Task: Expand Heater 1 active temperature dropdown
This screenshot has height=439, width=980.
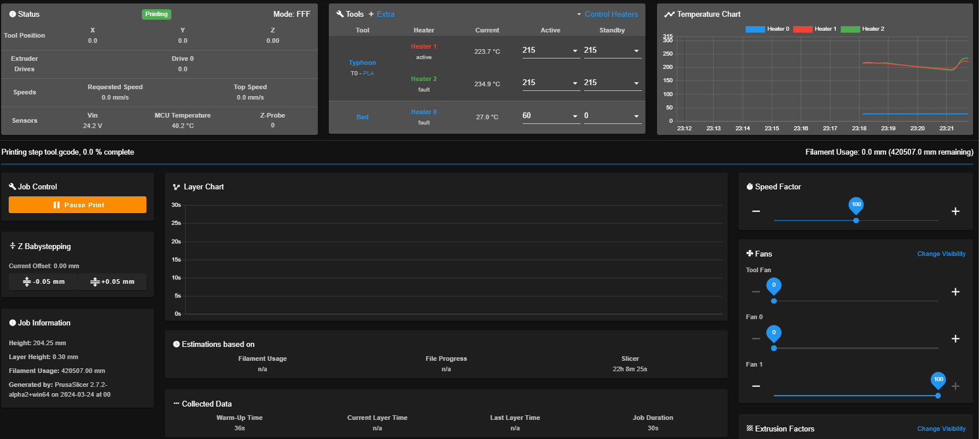Action: click(x=575, y=51)
